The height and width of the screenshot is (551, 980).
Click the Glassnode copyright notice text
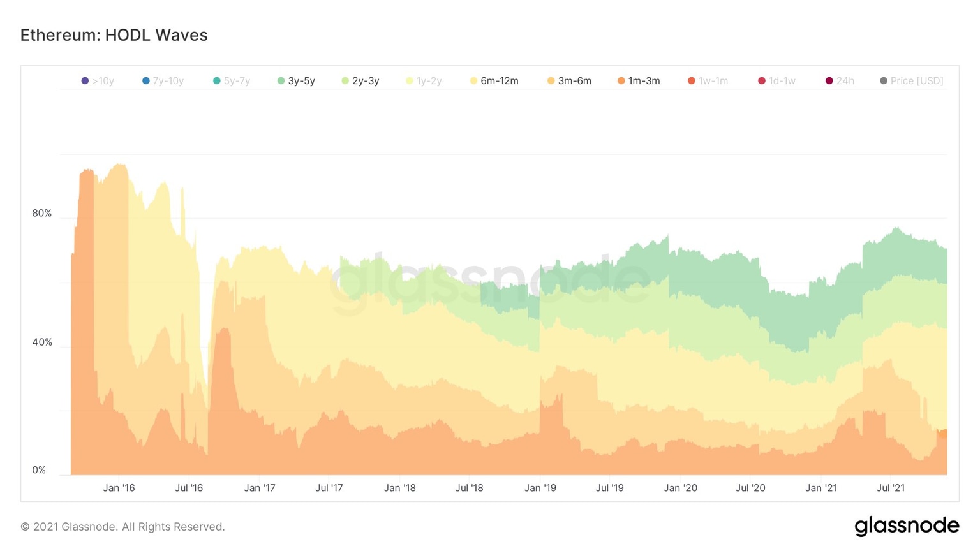click(122, 527)
